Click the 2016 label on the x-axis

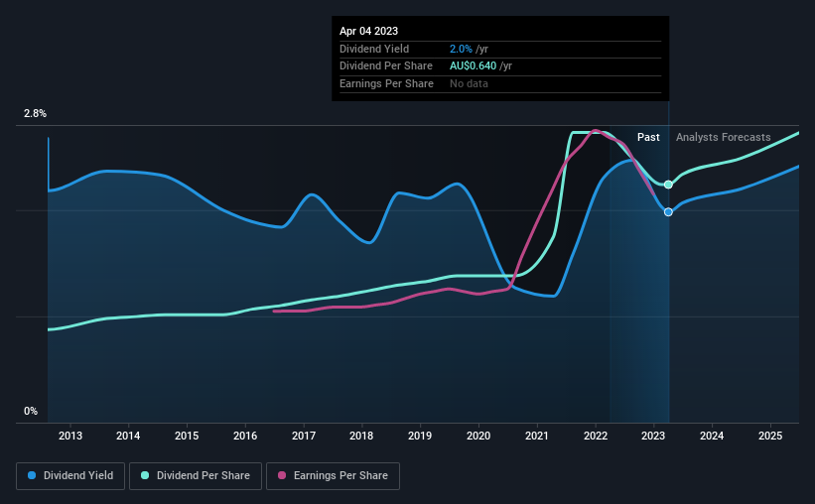pyautogui.click(x=245, y=436)
